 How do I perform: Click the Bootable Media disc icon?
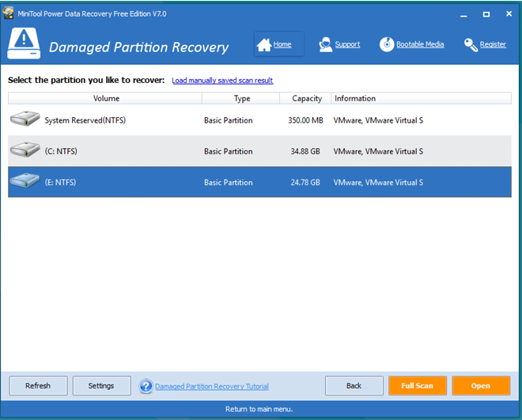[387, 44]
